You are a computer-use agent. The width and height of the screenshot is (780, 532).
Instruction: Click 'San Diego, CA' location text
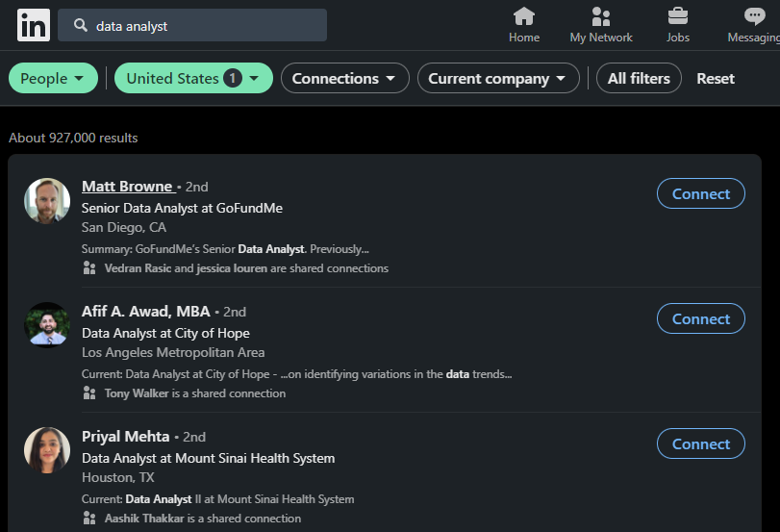pos(124,227)
